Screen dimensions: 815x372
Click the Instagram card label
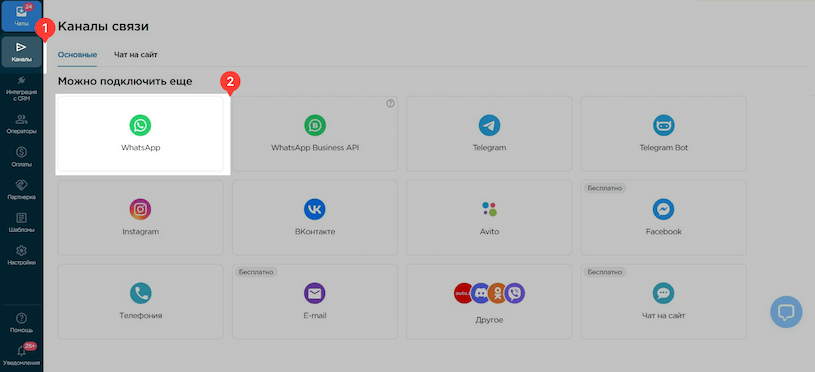click(x=140, y=232)
